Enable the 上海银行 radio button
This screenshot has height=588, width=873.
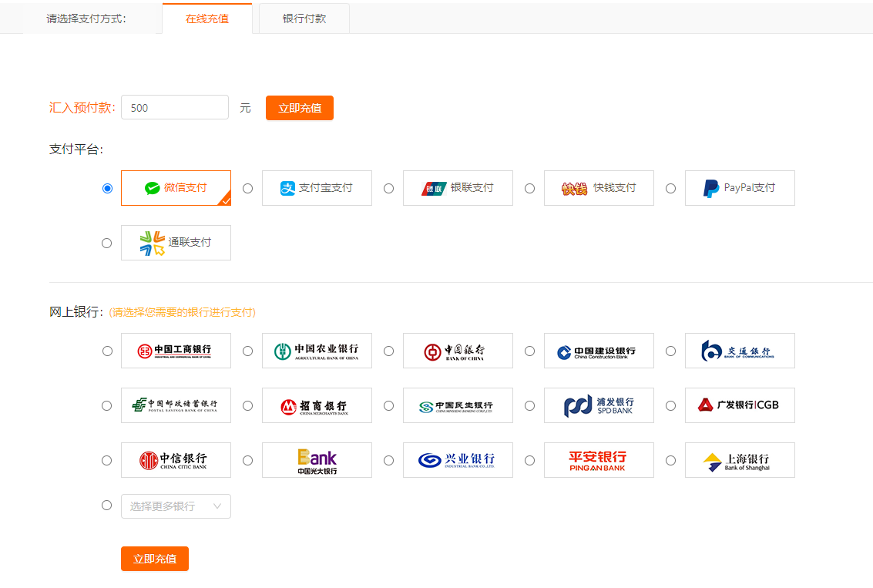[x=671, y=461]
